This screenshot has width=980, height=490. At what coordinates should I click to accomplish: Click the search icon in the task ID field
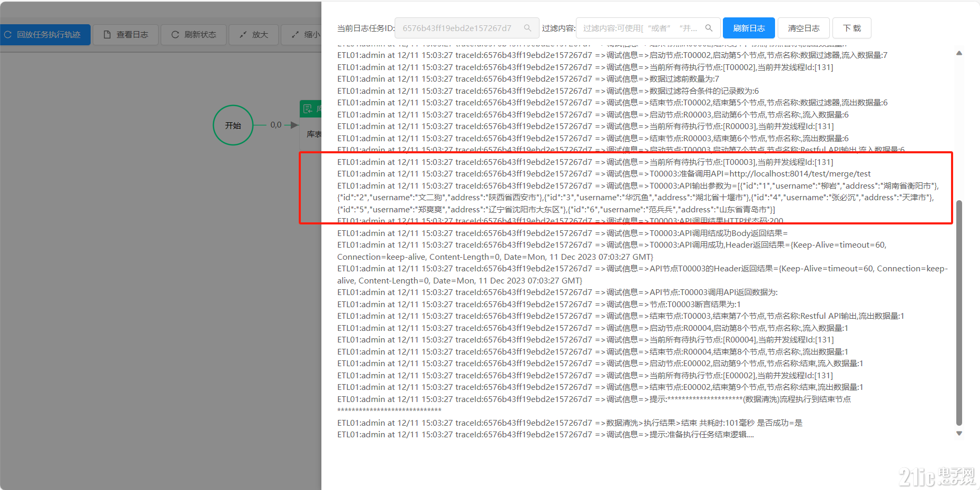(527, 28)
